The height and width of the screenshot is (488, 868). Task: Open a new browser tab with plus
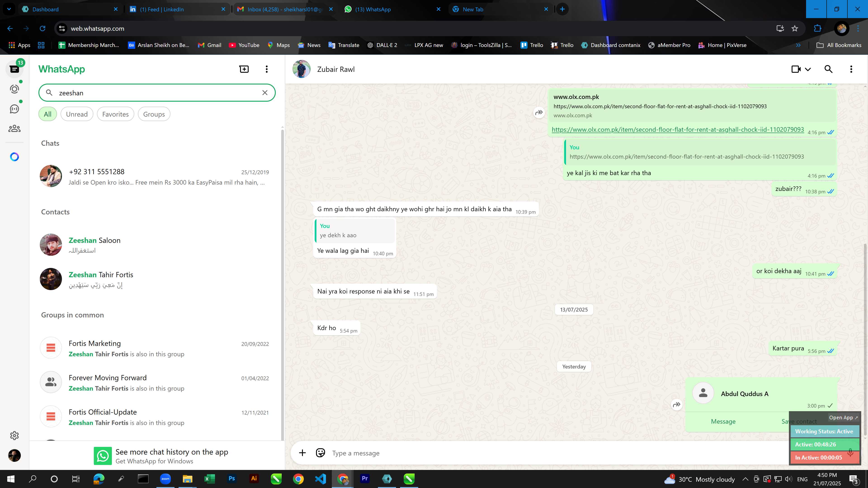tap(562, 9)
